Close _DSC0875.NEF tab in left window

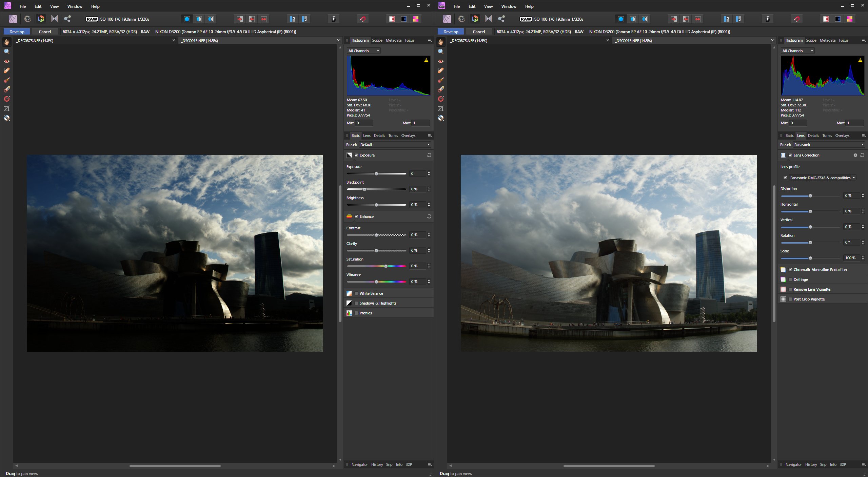click(x=174, y=40)
